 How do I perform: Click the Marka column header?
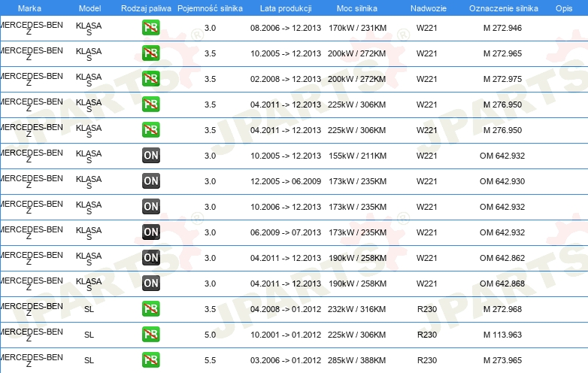(29, 8)
